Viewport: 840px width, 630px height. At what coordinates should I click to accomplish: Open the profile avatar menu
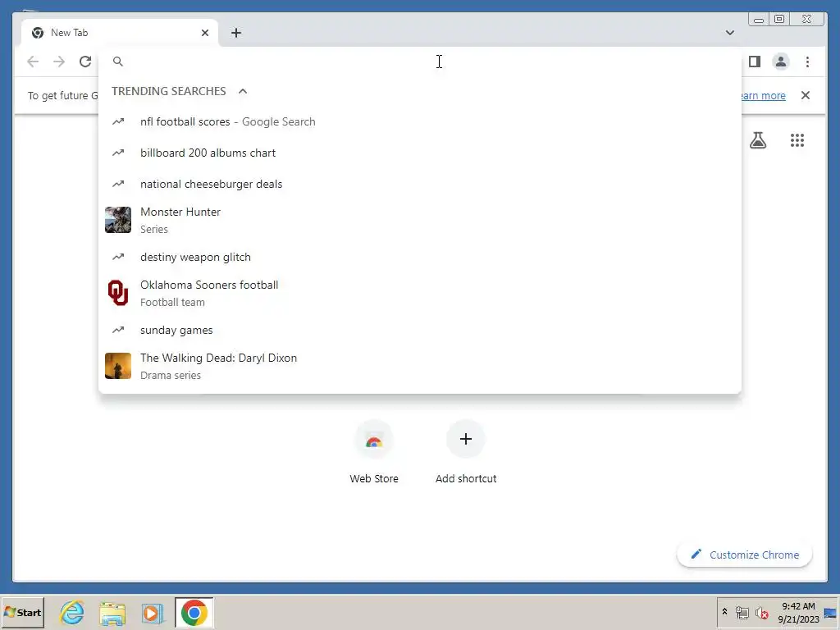[781, 62]
